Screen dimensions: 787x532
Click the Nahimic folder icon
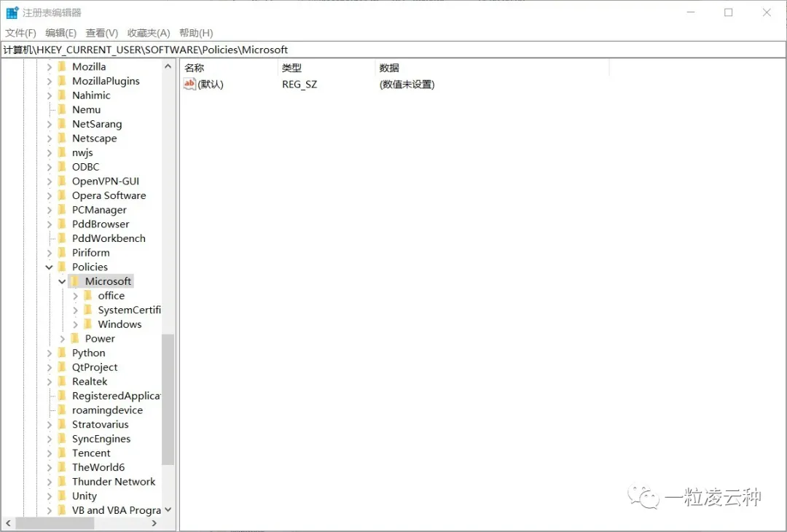click(x=62, y=95)
